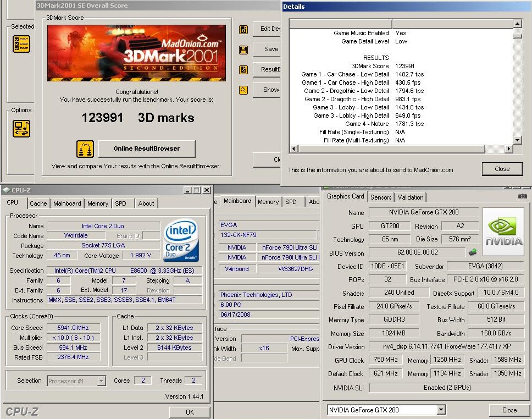Expand the Processor #1 selection dropdown
Viewport: 532px width, 419px height.
102,381
